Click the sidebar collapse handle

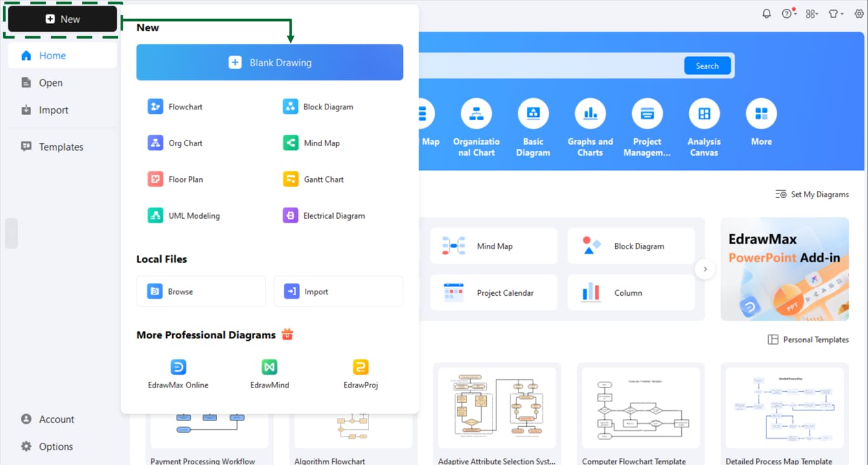[11, 233]
